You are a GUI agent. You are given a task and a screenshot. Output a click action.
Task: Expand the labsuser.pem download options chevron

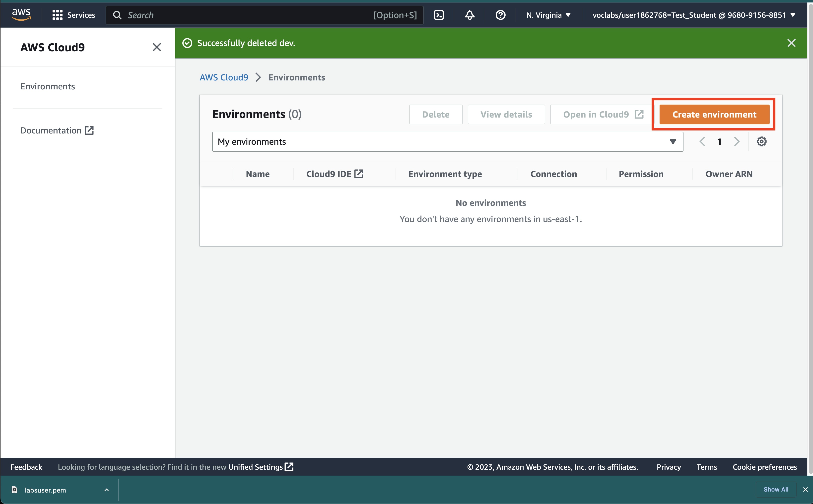(106, 490)
